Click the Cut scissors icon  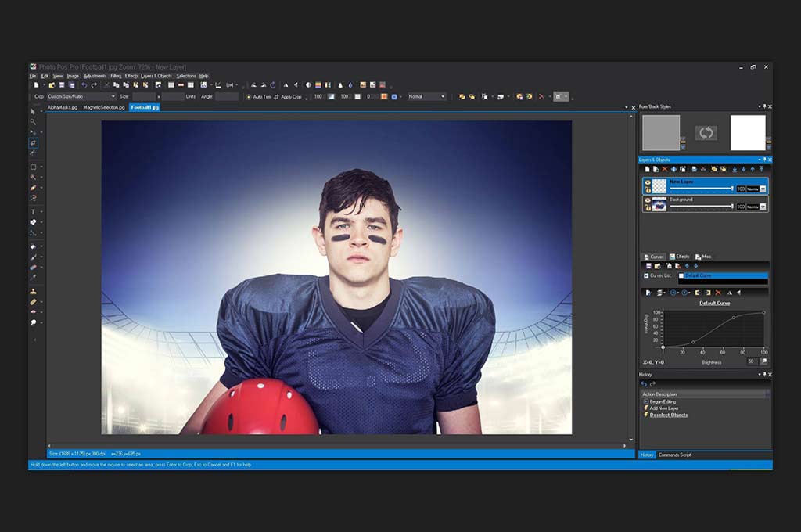106,85
